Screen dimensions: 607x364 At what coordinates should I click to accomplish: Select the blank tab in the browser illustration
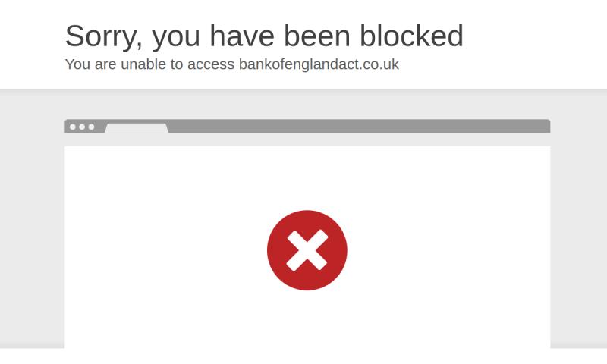137,128
